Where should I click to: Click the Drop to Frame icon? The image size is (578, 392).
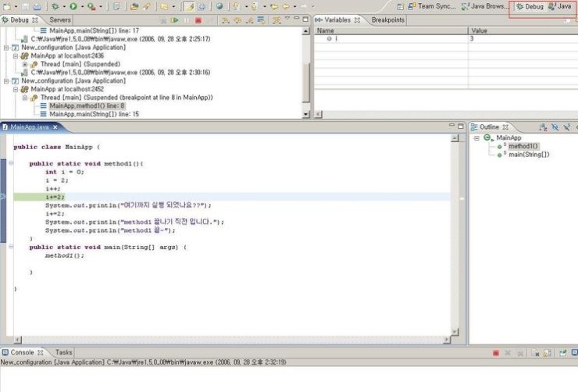tap(261, 20)
